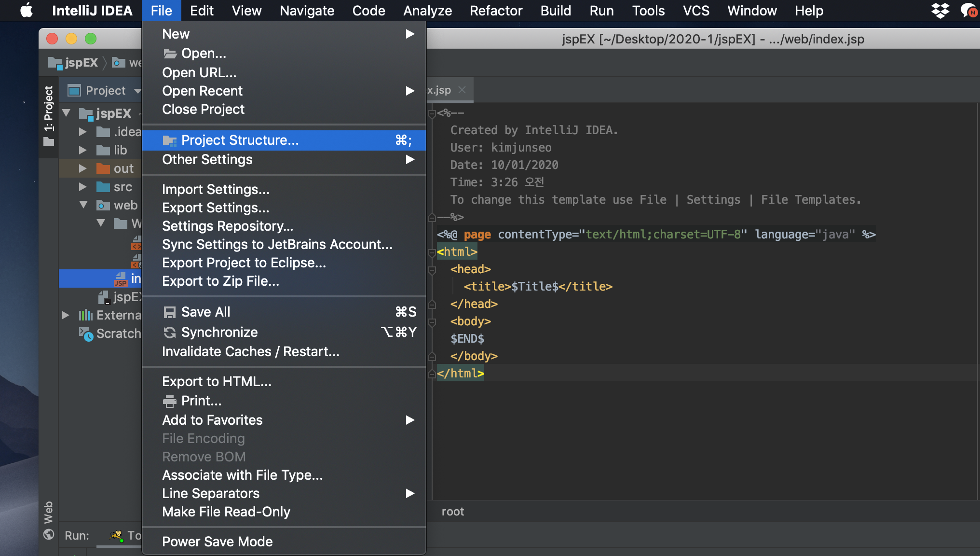This screenshot has width=980, height=556.
Task: Open the Project view dropdown
Action: point(137,91)
